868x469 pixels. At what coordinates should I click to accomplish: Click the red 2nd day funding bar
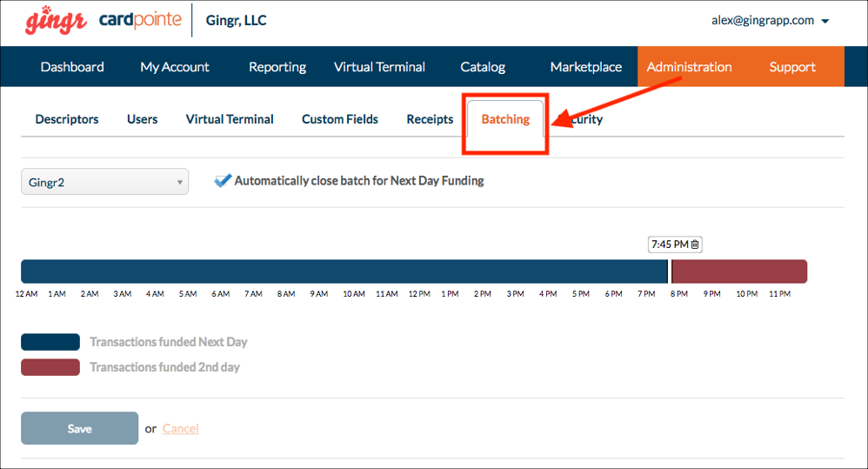click(739, 271)
